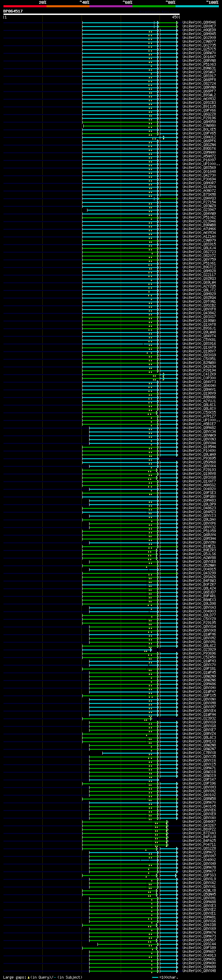Select hit label UniRef100_O04913

tap(199, 955)
